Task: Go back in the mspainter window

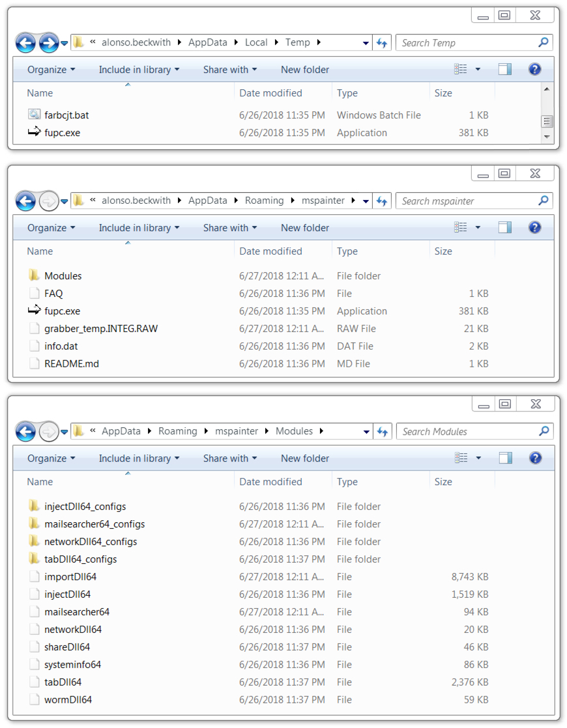Action: pos(25,201)
